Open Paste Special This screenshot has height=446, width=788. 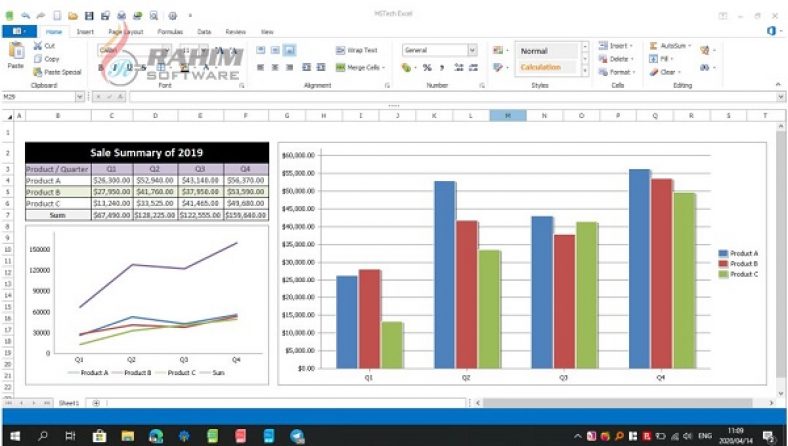[x=57, y=72]
